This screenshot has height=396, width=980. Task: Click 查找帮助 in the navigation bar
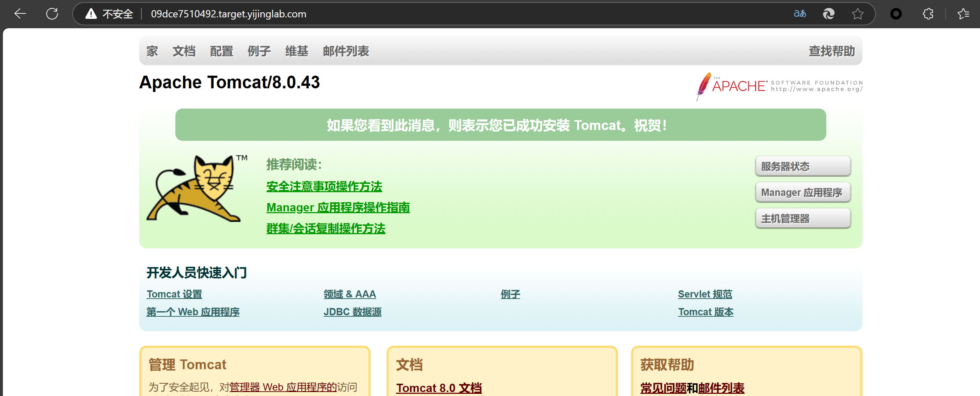tap(832, 51)
